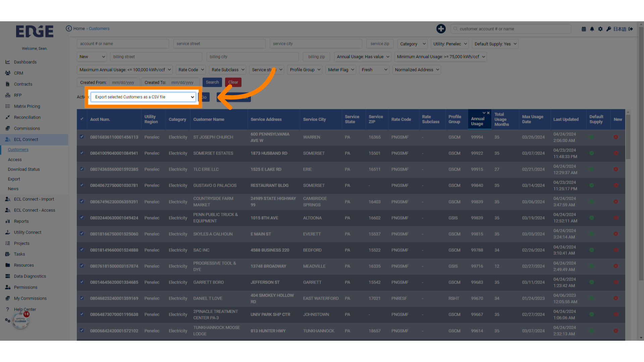Uncheck the TLC ERIE LLC row checkbox
Viewport: 644px width, 362px height.
coord(82,169)
